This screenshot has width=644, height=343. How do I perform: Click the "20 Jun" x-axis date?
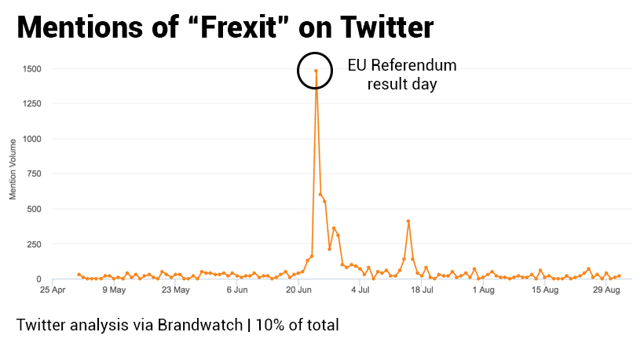click(x=299, y=290)
